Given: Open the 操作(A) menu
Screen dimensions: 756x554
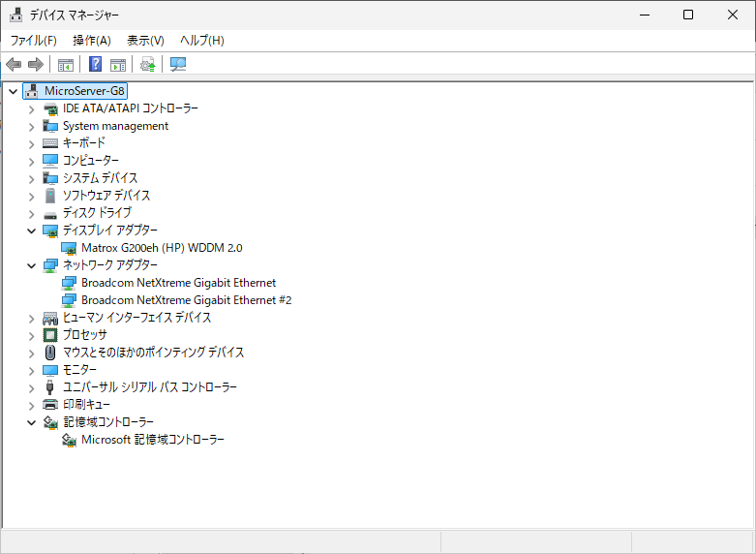Looking at the screenshot, I should pyautogui.click(x=92, y=40).
